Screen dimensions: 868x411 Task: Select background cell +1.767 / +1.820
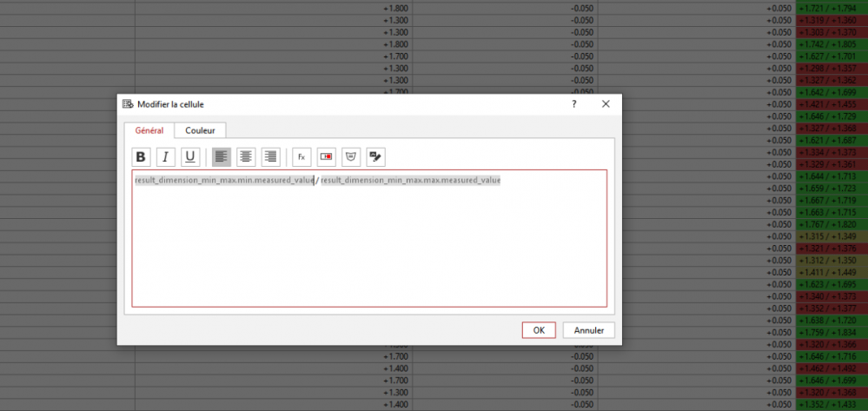[x=832, y=224]
